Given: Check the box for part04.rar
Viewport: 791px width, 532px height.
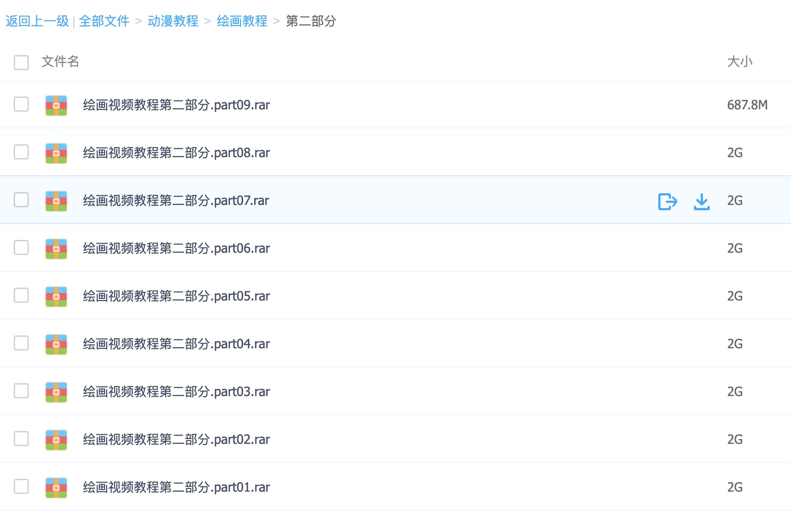Looking at the screenshot, I should (21, 343).
